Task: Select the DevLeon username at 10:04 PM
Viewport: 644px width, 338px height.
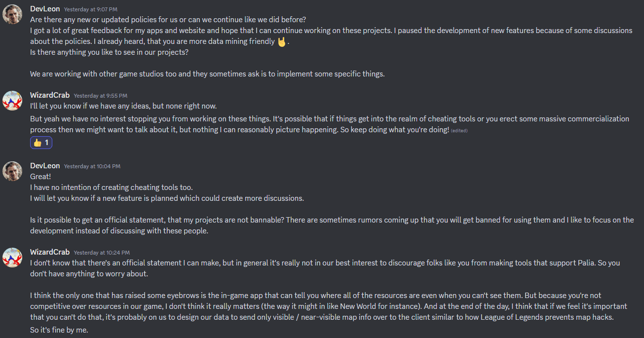Action: tap(45, 166)
